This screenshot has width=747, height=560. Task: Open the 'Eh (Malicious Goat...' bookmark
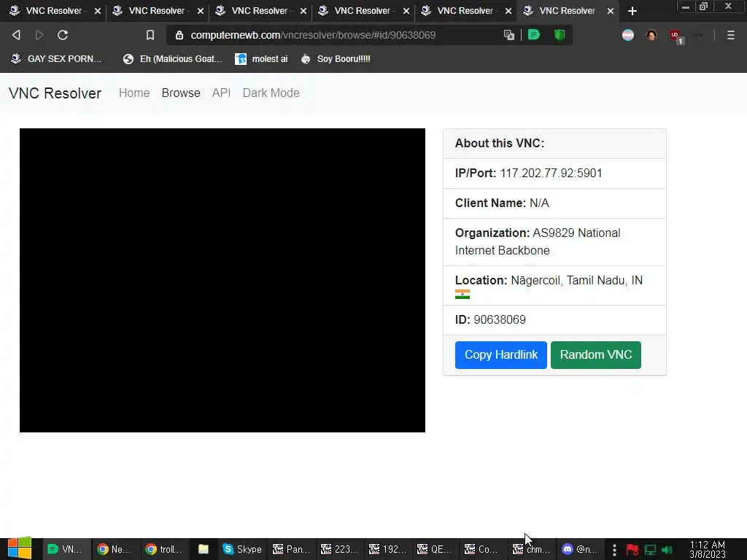coord(172,59)
